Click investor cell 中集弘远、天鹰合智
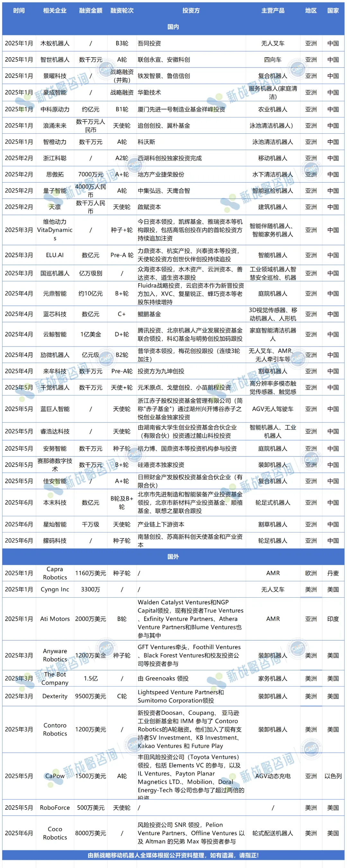Image resolution: width=347 pixels, height=868 pixels. (164, 191)
